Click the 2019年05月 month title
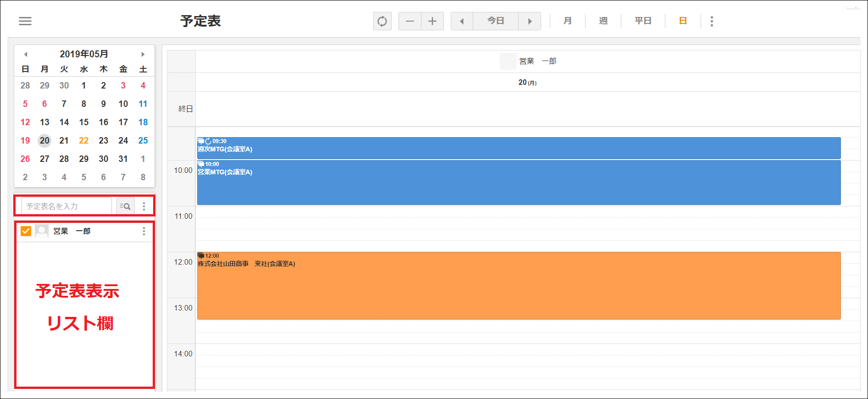The image size is (868, 399). pos(84,54)
